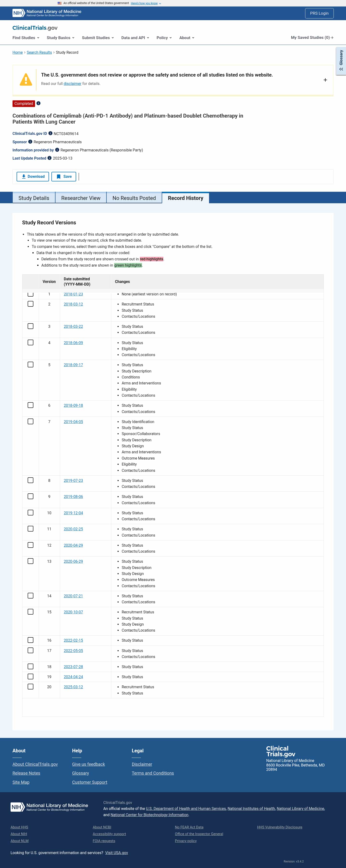Click the info icon next to Completed status

pos(38,103)
